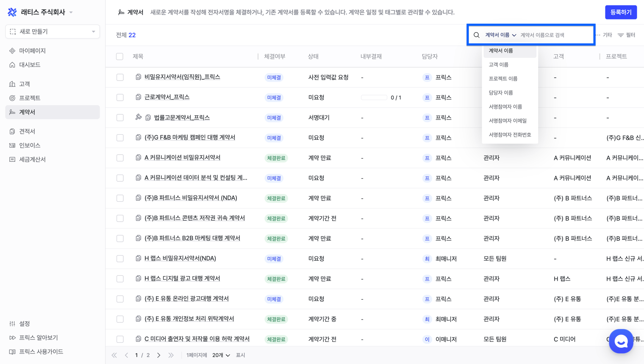Click the 0 / 1 내부결재 progress bar
644x364 pixels.
point(374,97)
